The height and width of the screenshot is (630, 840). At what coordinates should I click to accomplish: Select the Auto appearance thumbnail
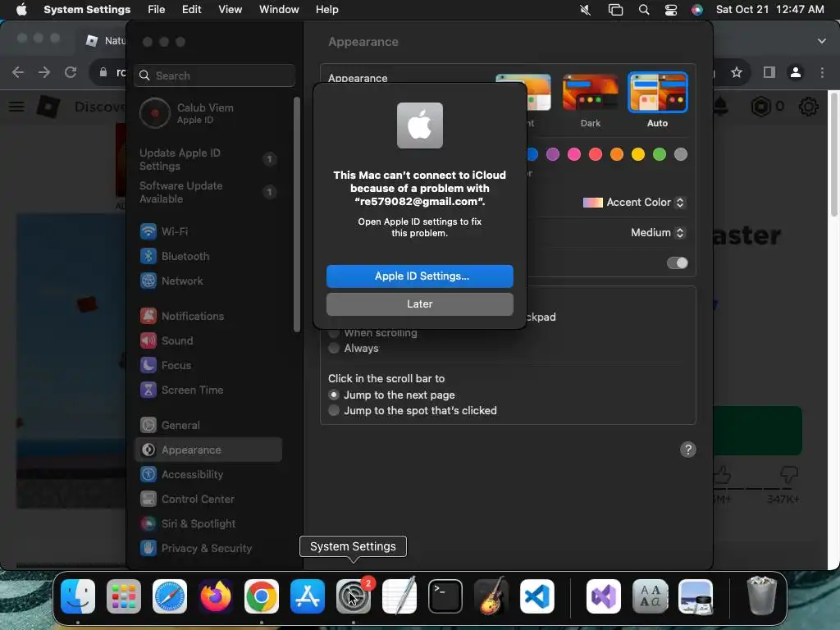coord(657,93)
